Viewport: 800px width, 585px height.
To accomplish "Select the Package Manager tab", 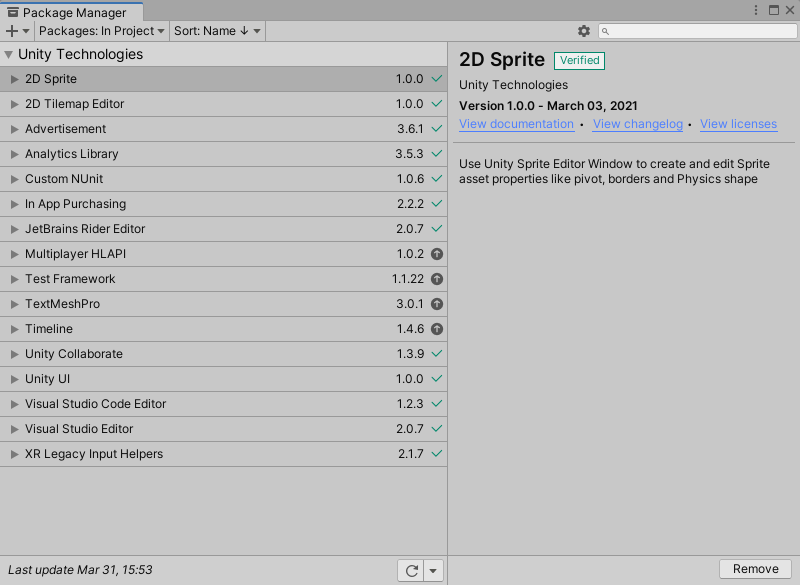I will pyautogui.click(x=71, y=12).
